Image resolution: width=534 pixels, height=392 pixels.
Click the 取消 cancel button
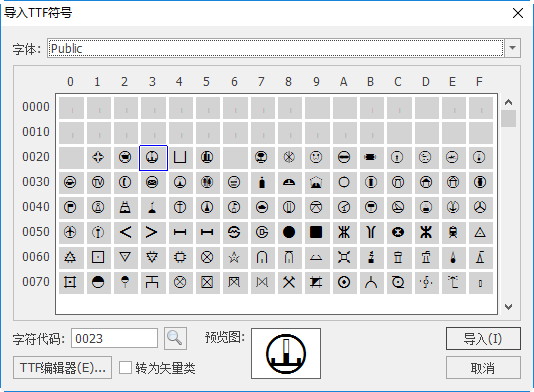click(x=483, y=368)
